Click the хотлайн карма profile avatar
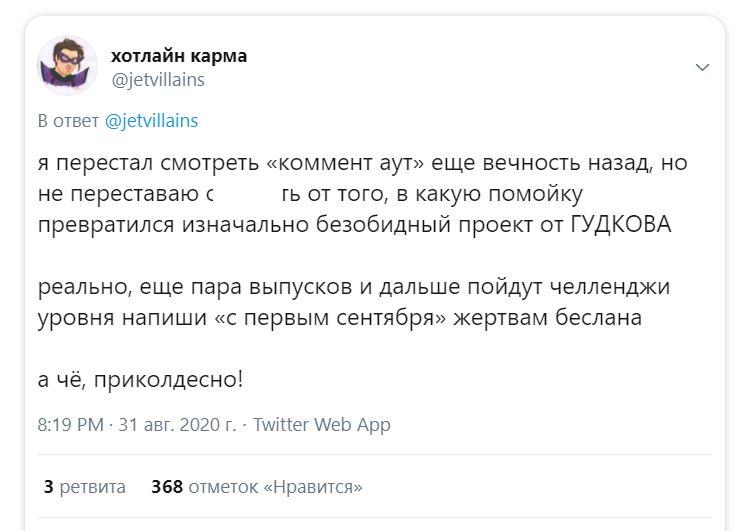This screenshot has height=531, width=747. tap(67, 66)
